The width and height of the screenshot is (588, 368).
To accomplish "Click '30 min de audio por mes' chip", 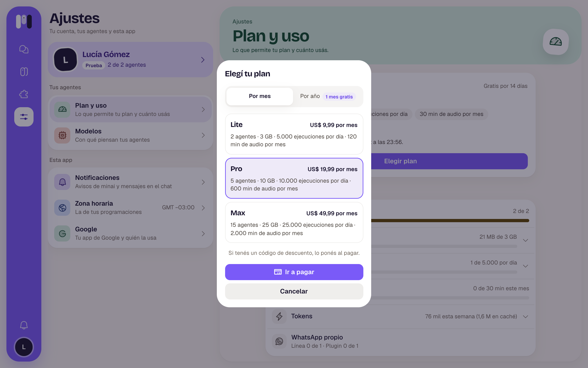I will click(x=451, y=114).
